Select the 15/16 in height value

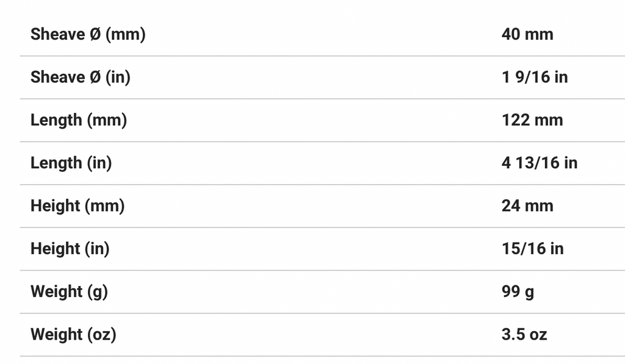(532, 249)
